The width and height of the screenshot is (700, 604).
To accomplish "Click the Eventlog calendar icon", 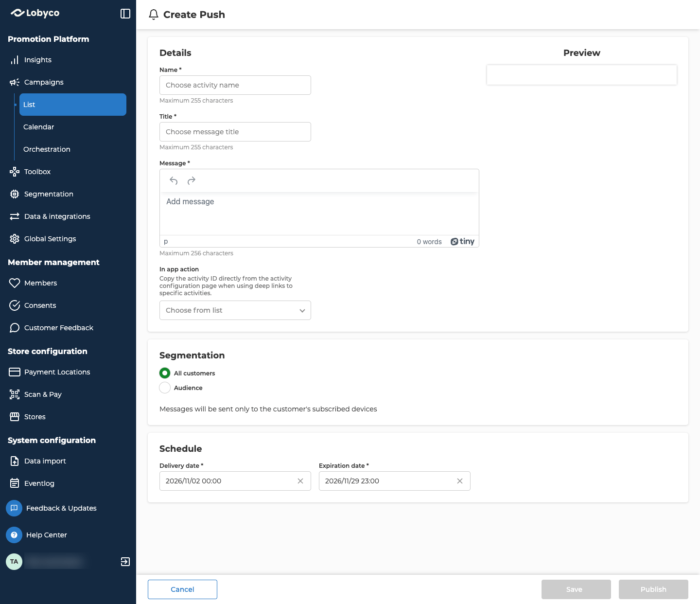I will tap(15, 483).
